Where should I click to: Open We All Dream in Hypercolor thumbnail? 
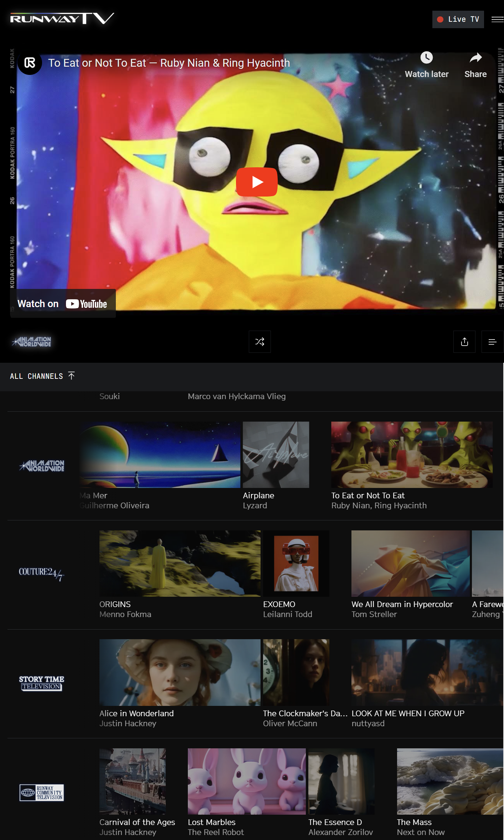(x=411, y=564)
